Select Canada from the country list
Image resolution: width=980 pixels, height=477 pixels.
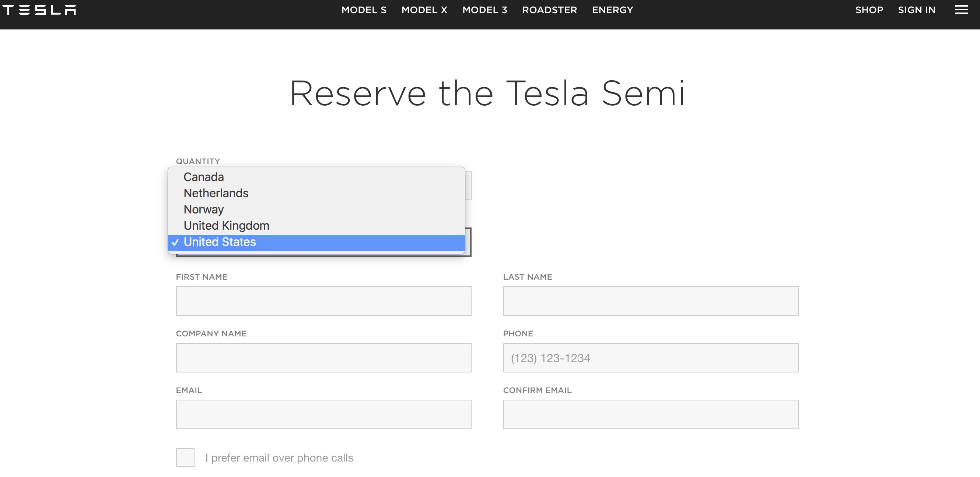(x=203, y=177)
